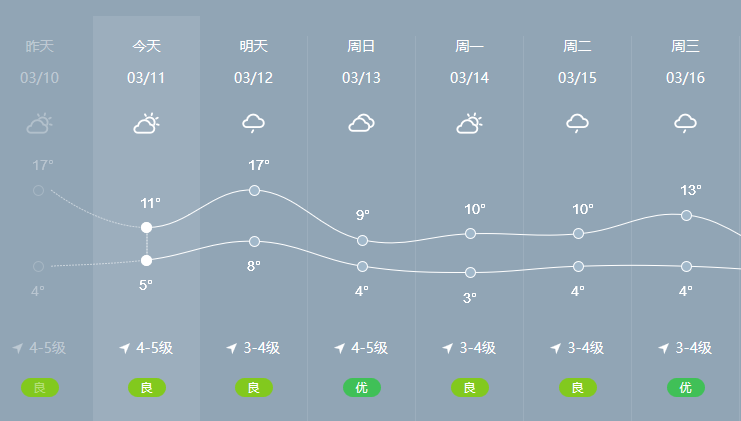This screenshot has width=741, height=421.
Task: Click today's solid 11° high temperature marker
Action: (x=146, y=227)
